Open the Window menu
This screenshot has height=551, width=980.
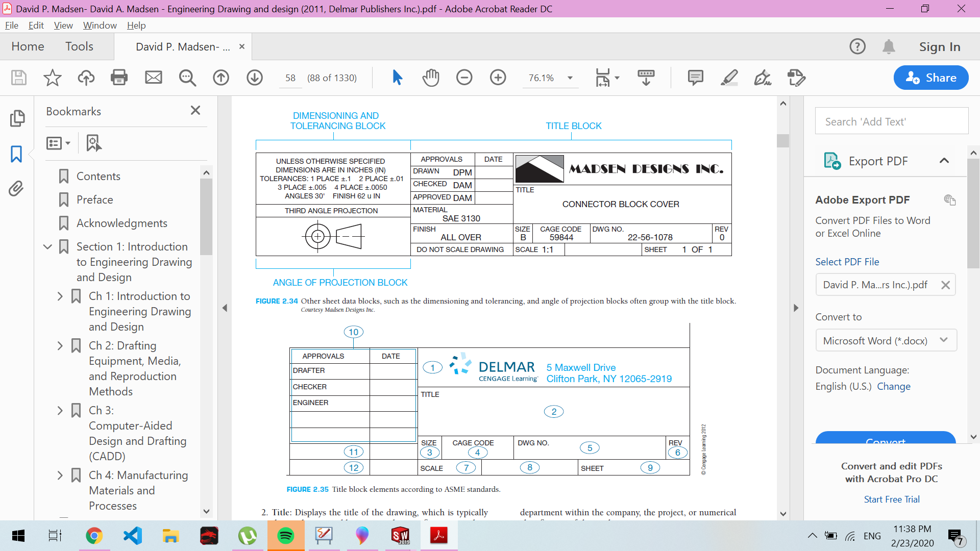click(x=100, y=26)
